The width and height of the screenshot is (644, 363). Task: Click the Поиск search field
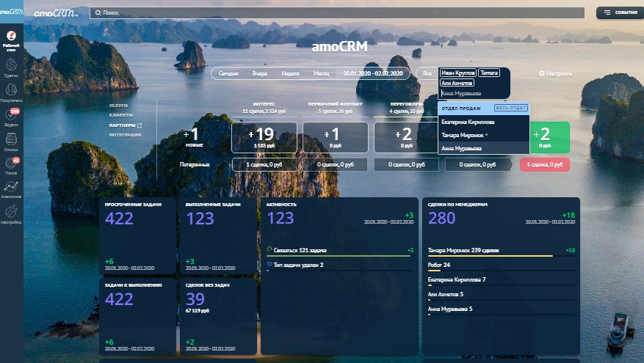point(338,12)
